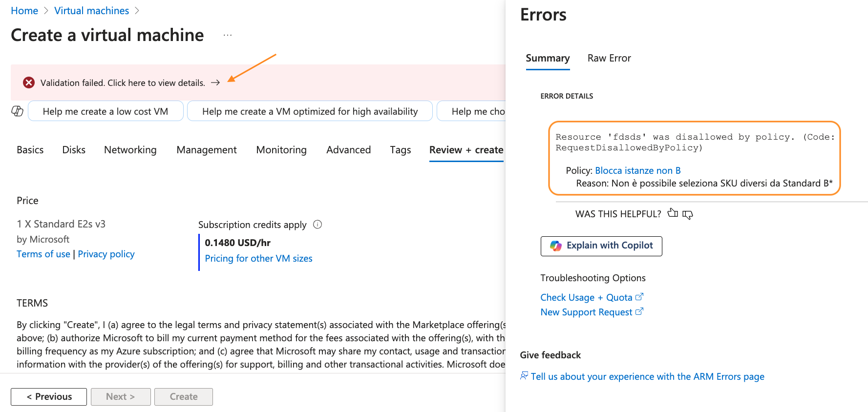Image resolution: width=868 pixels, height=412 pixels.
Task: Click the thumbs up helpful icon
Action: pyautogui.click(x=673, y=213)
